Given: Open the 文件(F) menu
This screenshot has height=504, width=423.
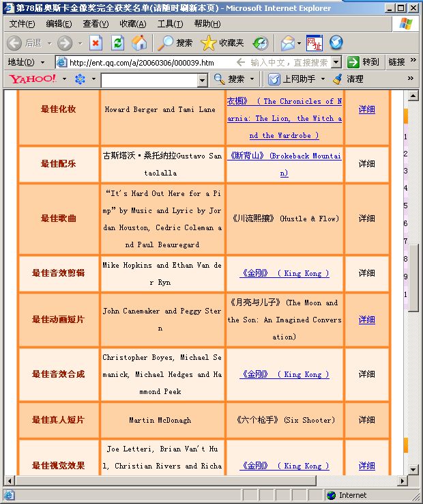Looking at the screenshot, I should 22,24.
